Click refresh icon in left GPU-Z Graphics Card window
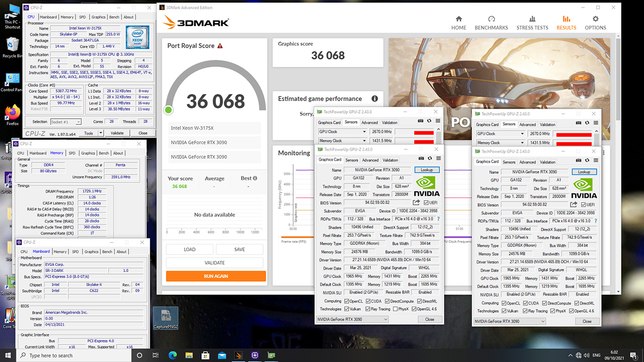 429,159
